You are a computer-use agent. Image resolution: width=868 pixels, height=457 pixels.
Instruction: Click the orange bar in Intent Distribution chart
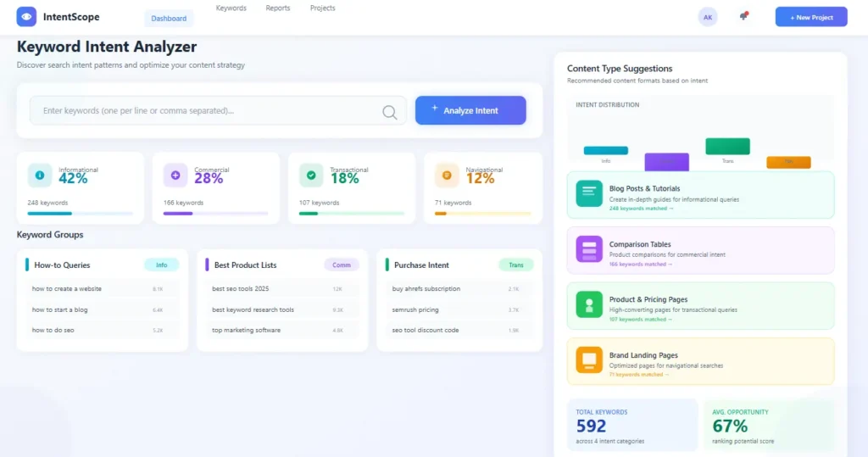point(788,162)
